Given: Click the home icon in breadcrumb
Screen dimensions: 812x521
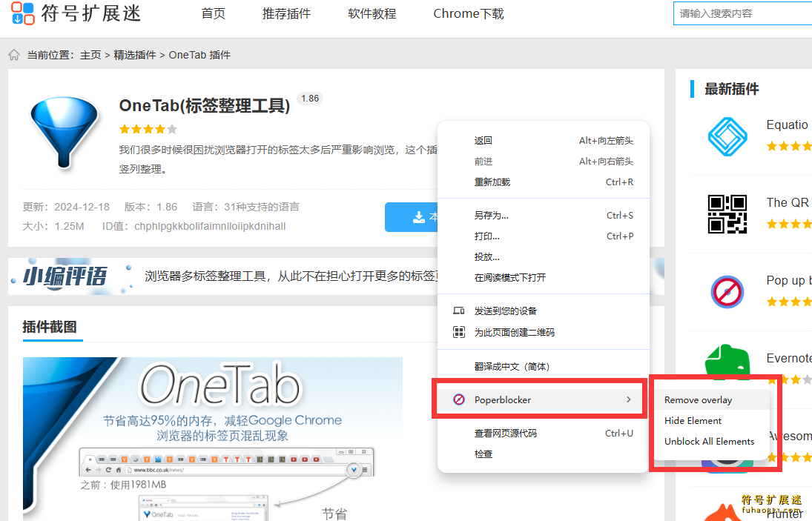Looking at the screenshot, I should pyautogui.click(x=14, y=55).
